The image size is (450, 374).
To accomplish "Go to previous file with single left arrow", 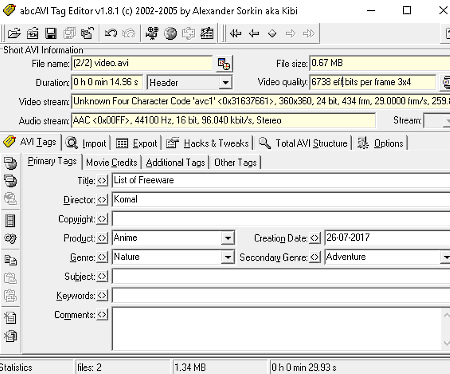I will coord(254,33).
